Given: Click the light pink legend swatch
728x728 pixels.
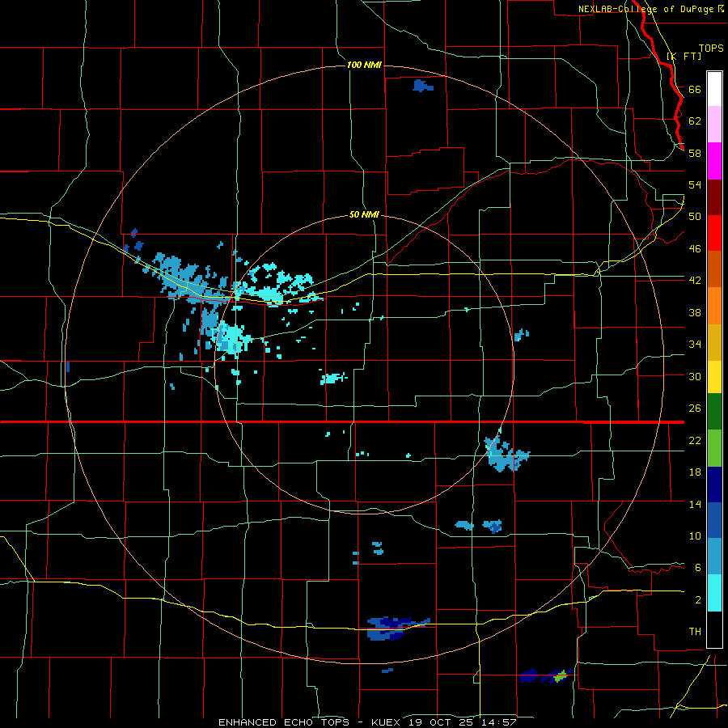Looking at the screenshot, I should (x=714, y=125).
